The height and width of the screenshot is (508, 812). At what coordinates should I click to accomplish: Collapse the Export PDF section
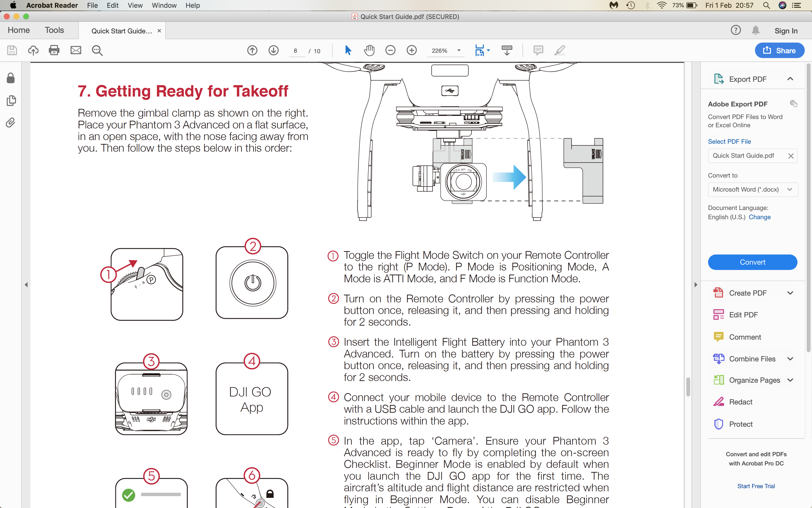click(x=790, y=79)
